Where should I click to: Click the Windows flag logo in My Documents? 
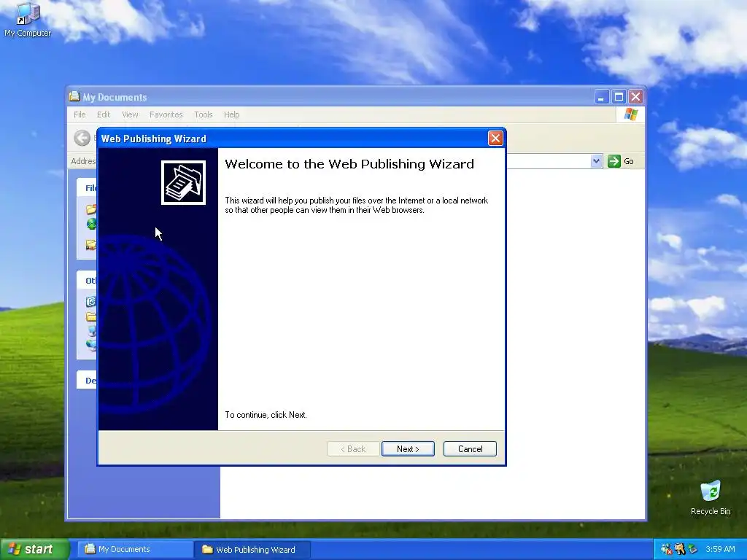(x=631, y=114)
